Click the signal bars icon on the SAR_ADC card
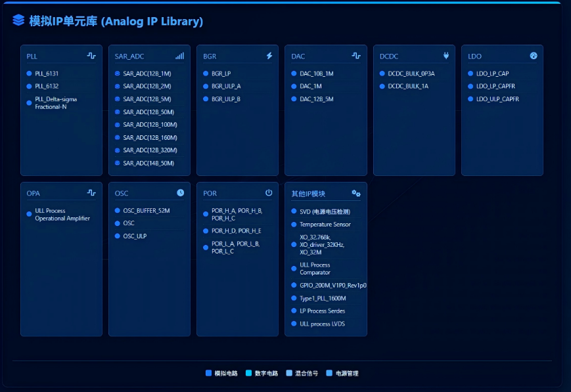The image size is (571, 392). (x=179, y=56)
